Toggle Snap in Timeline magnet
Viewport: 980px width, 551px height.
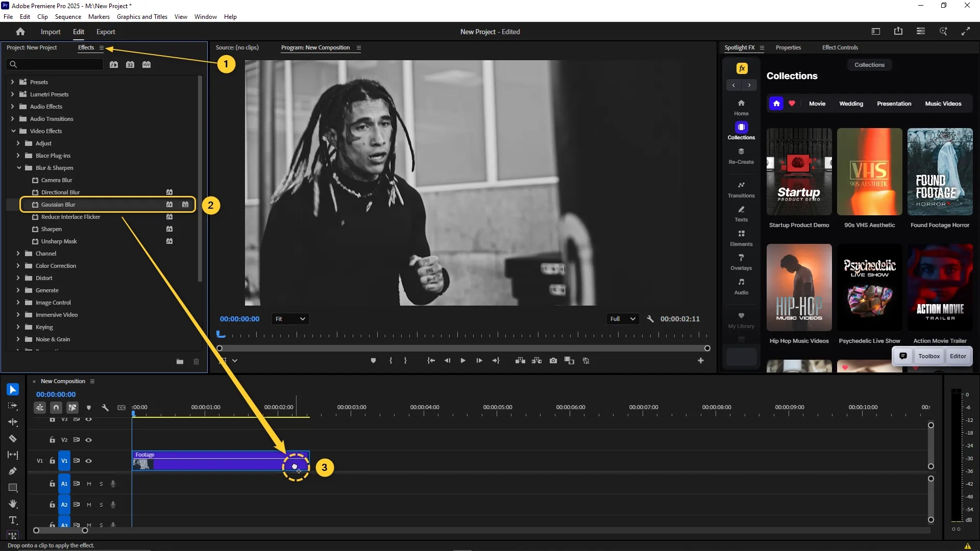[x=56, y=408]
